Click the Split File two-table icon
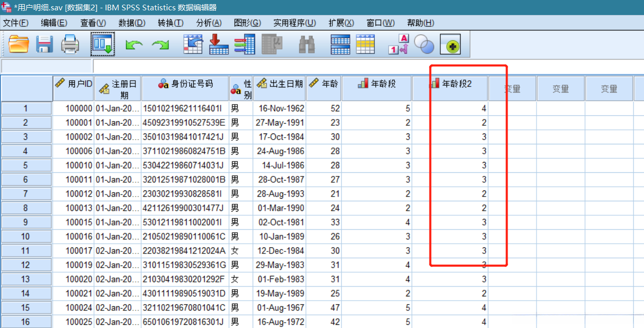This screenshot has width=644, height=328. [340, 44]
